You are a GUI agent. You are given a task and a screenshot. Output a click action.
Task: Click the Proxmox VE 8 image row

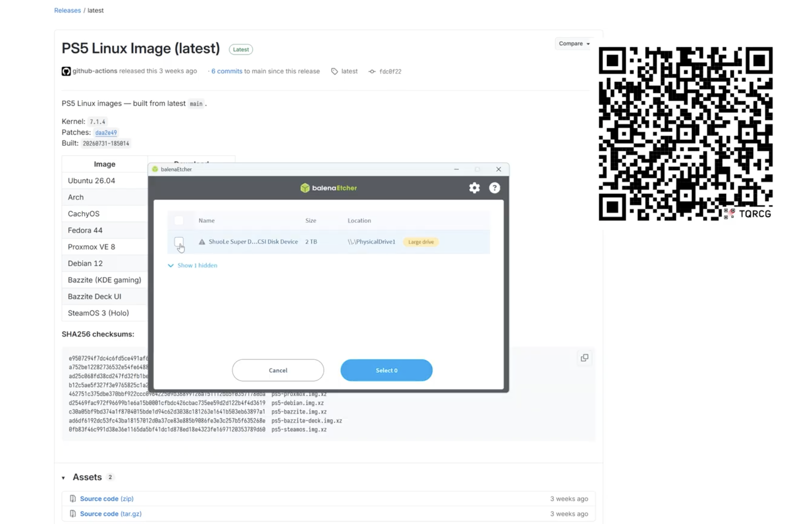(105, 247)
